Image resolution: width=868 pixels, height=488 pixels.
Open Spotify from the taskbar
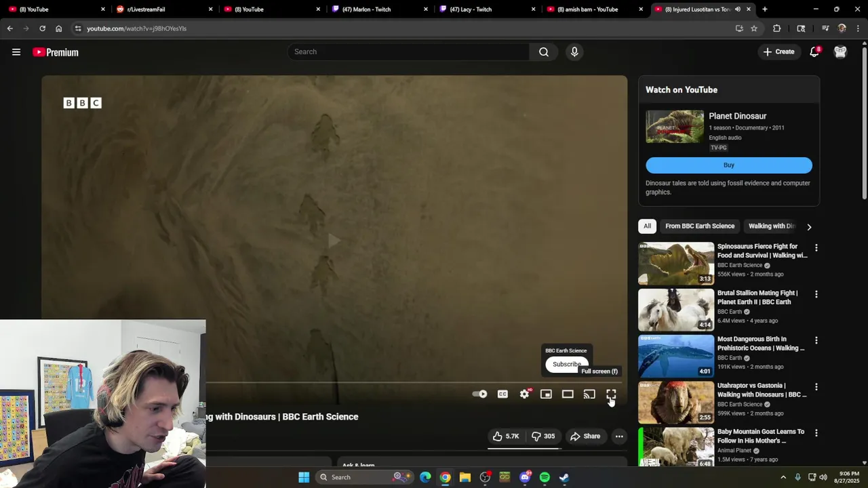[545, 477]
